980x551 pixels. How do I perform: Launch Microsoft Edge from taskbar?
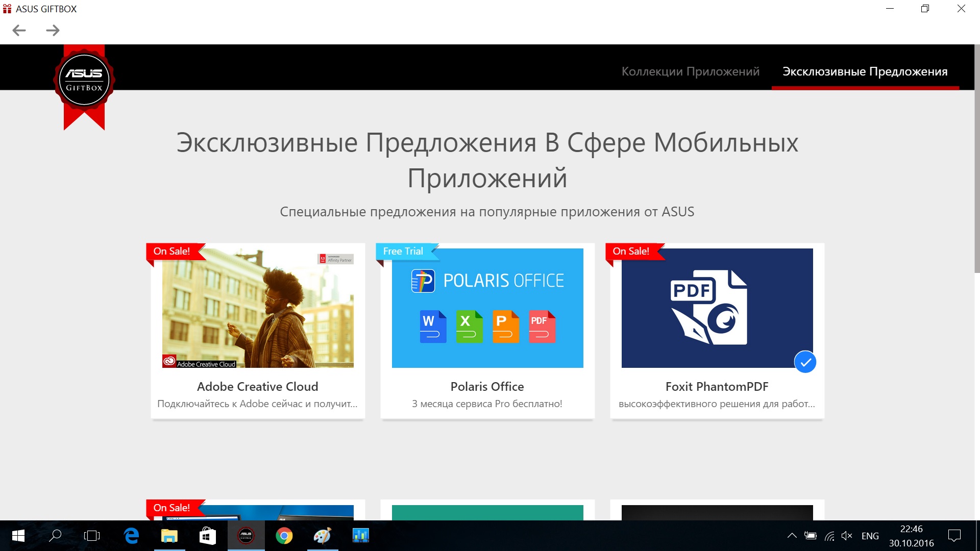(131, 536)
